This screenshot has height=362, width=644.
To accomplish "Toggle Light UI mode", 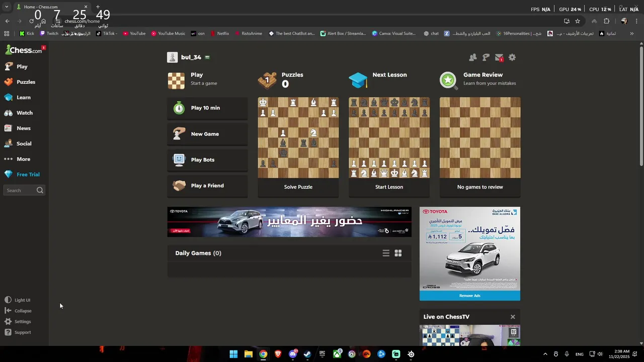I will click(18, 300).
